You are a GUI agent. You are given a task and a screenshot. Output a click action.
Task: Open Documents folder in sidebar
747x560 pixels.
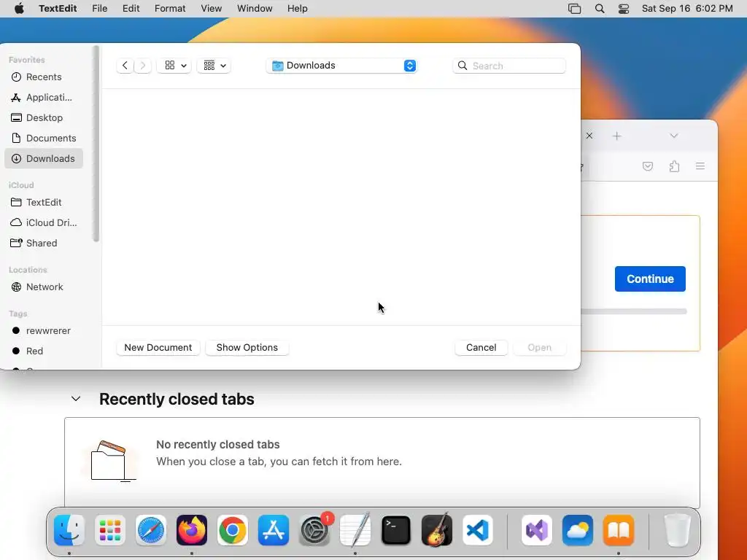pos(43,138)
